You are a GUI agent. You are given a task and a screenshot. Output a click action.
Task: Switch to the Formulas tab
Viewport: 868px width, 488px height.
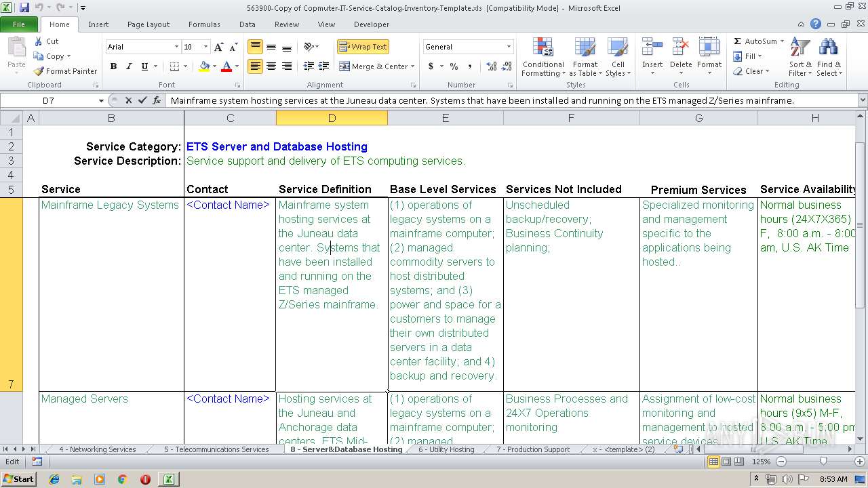(204, 24)
